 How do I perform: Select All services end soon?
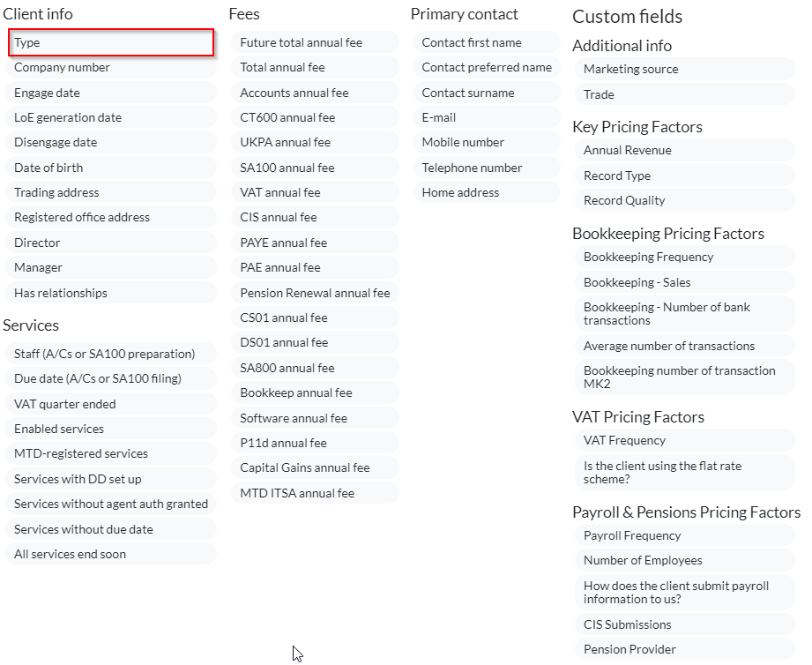(x=111, y=554)
